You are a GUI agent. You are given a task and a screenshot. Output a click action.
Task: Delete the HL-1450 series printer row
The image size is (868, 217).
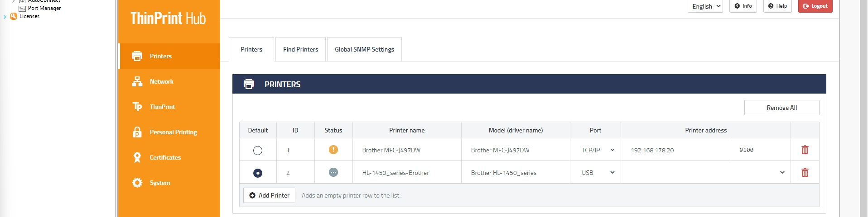pyautogui.click(x=805, y=173)
